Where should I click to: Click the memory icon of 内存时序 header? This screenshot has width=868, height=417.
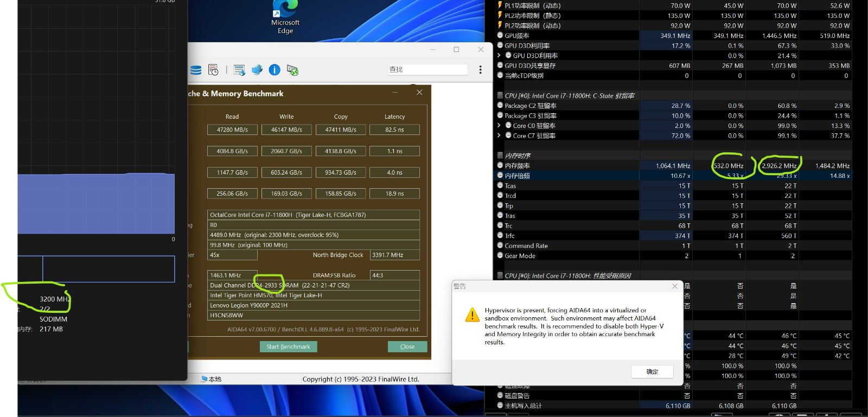click(x=500, y=155)
